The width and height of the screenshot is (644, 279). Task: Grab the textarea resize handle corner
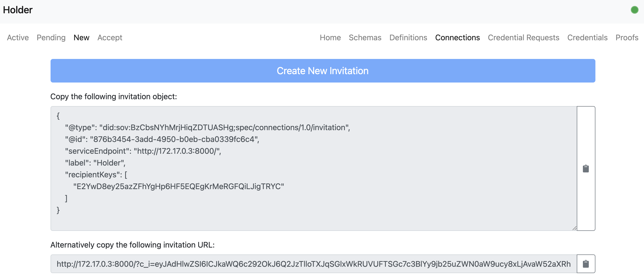tap(574, 228)
